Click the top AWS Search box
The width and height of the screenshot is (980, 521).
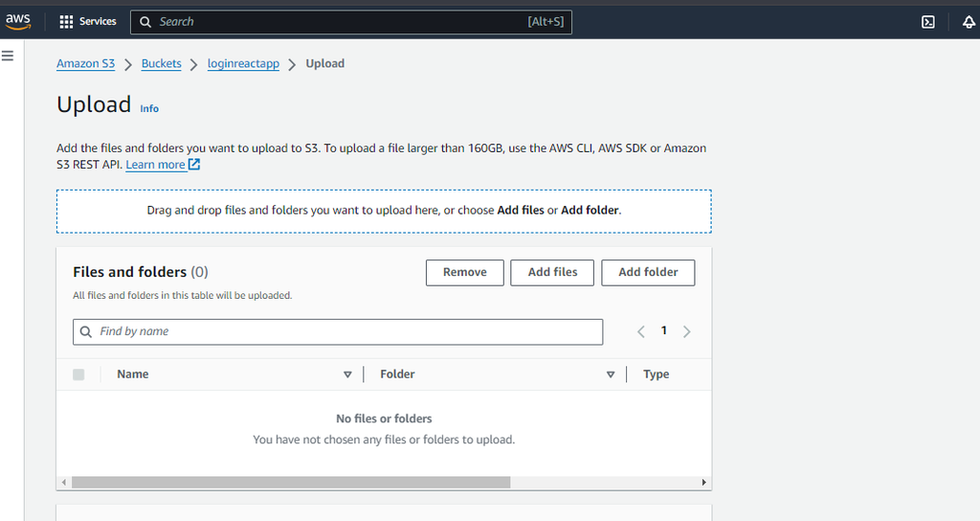(x=350, y=21)
